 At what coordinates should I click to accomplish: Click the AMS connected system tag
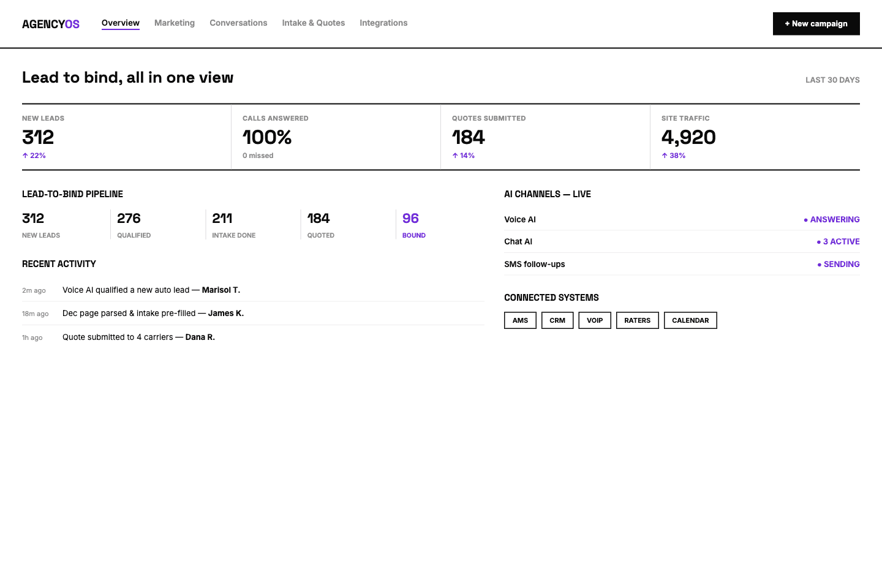(x=520, y=320)
